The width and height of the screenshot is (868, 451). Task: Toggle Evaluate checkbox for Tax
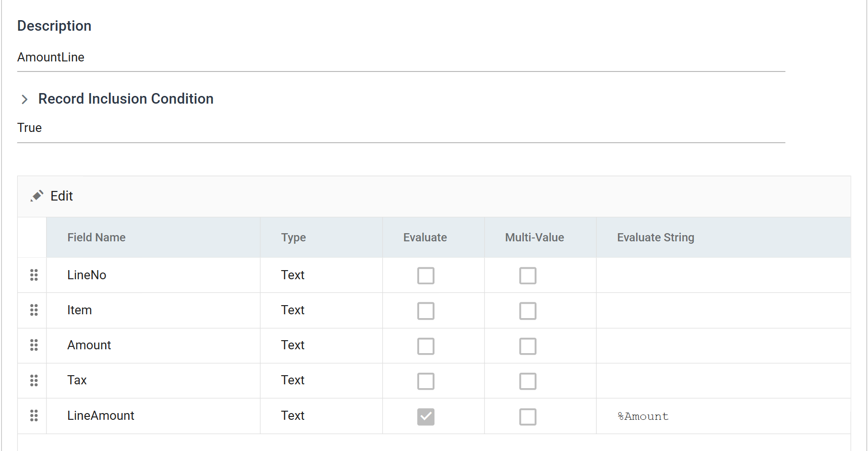tap(426, 381)
